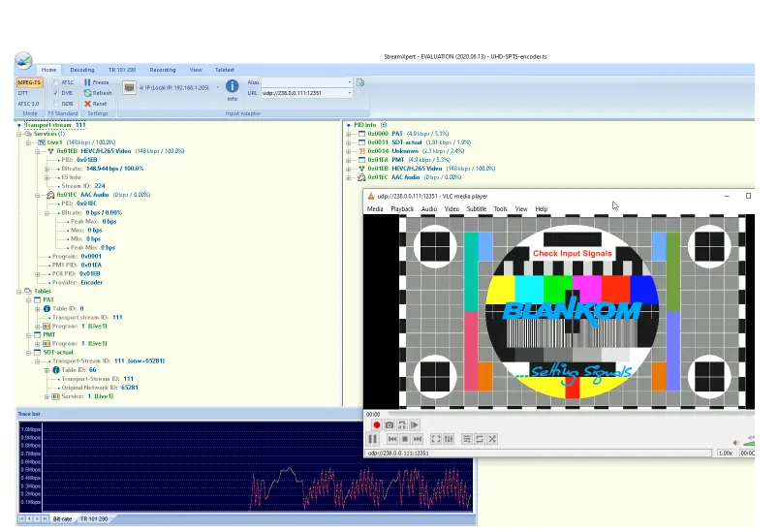Open the Alias dropdown
The height and width of the screenshot is (532, 779).
tap(349, 82)
